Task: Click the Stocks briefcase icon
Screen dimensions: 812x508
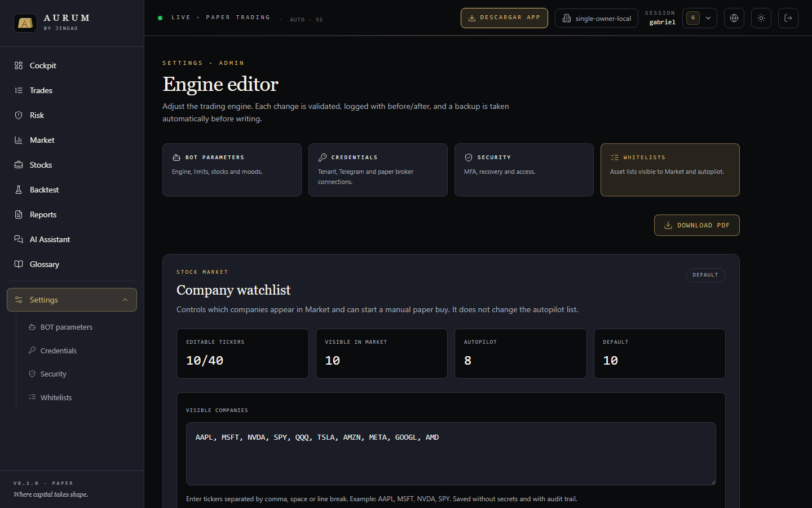Action: pyautogui.click(x=19, y=165)
